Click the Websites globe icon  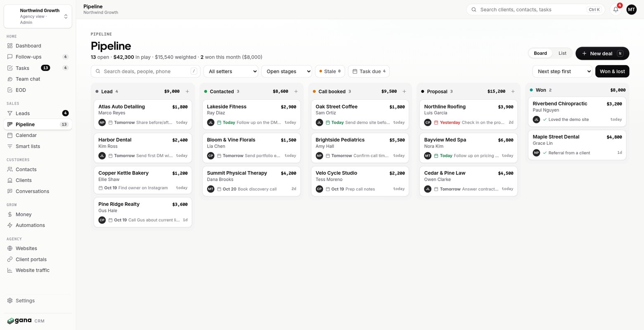click(x=10, y=248)
